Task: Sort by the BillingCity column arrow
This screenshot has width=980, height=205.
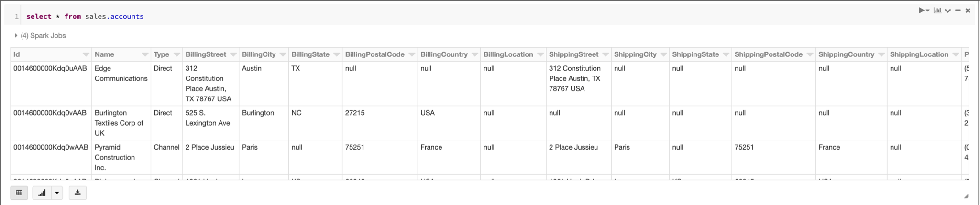Action: point(283,54)
